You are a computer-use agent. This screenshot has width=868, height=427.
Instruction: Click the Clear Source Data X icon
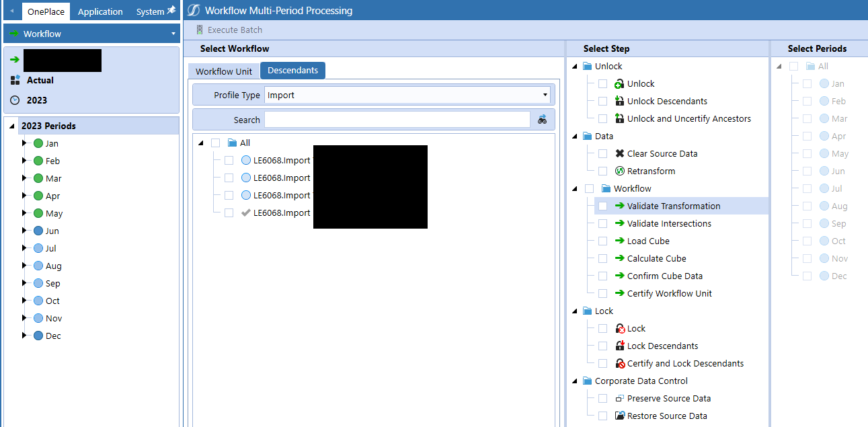tap(620, 153)
